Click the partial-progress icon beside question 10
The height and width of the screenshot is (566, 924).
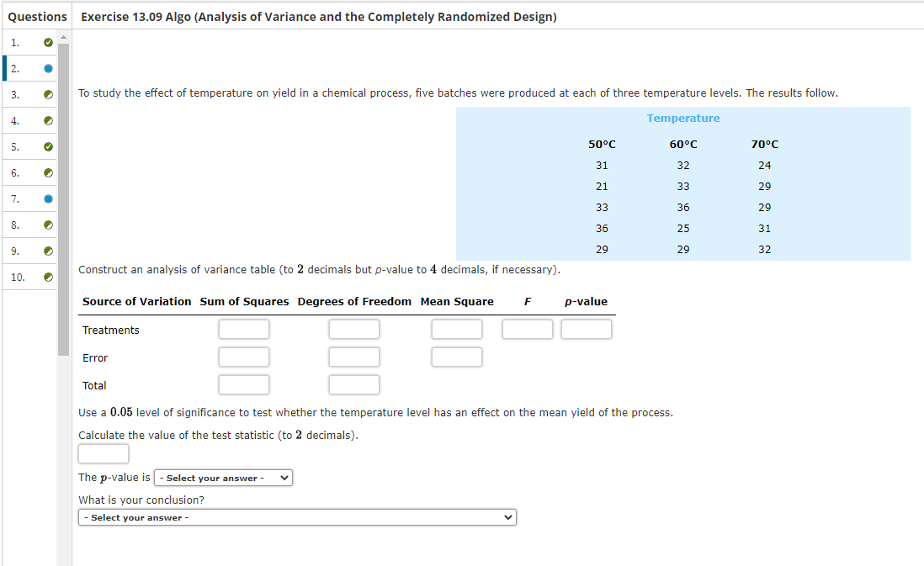click(x=48, y=277)
